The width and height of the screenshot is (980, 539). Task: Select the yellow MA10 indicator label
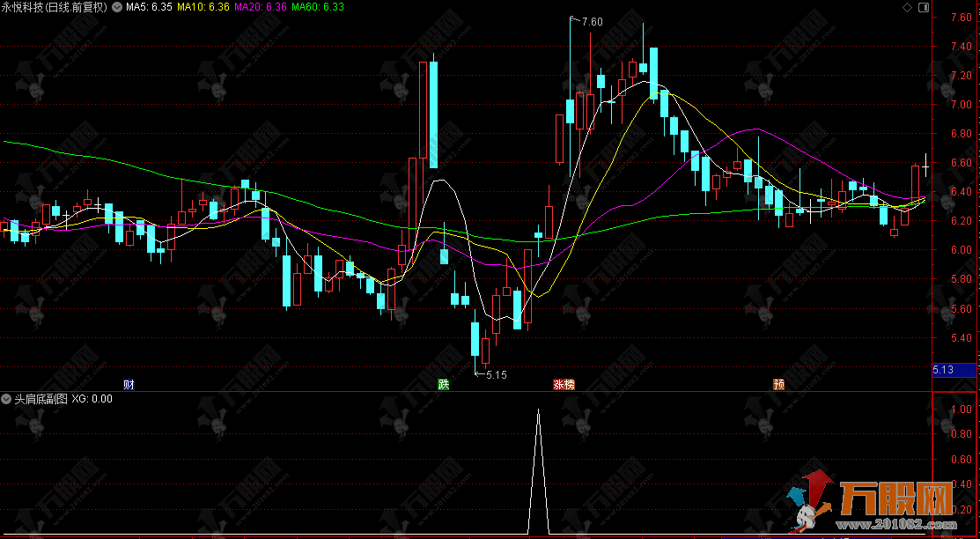coord(203,7)
